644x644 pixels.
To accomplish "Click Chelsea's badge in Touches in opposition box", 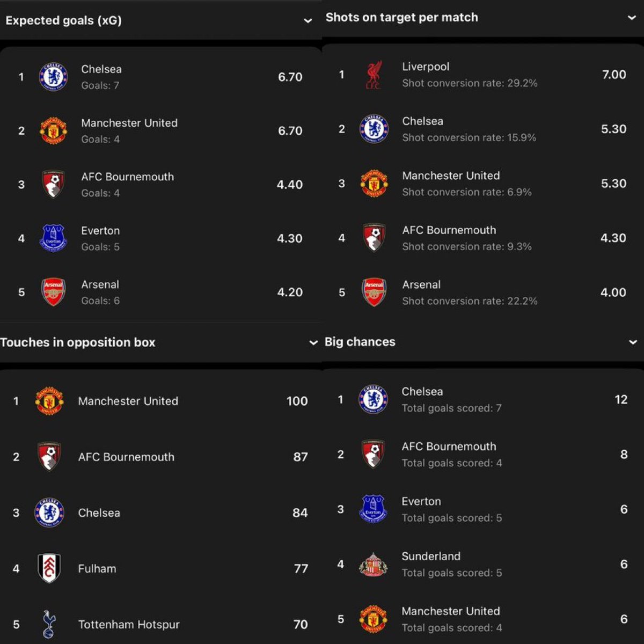I will tap(49, 513).
